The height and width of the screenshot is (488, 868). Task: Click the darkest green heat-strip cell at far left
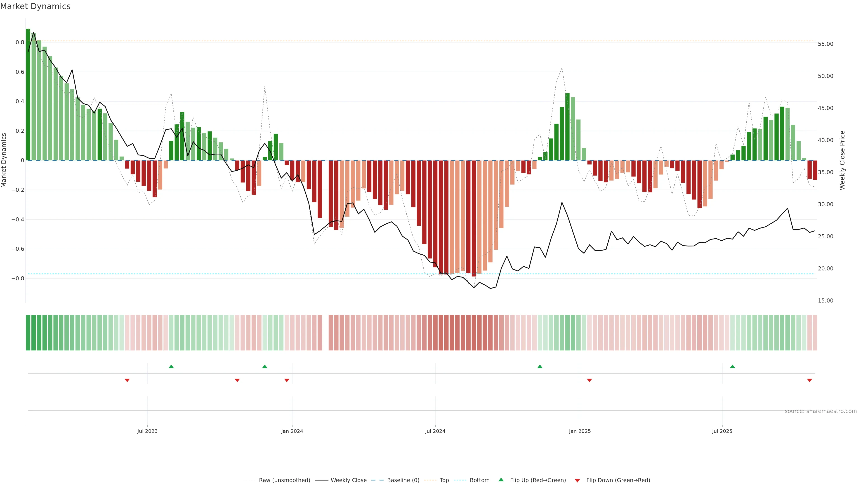[x=28, y=333]
